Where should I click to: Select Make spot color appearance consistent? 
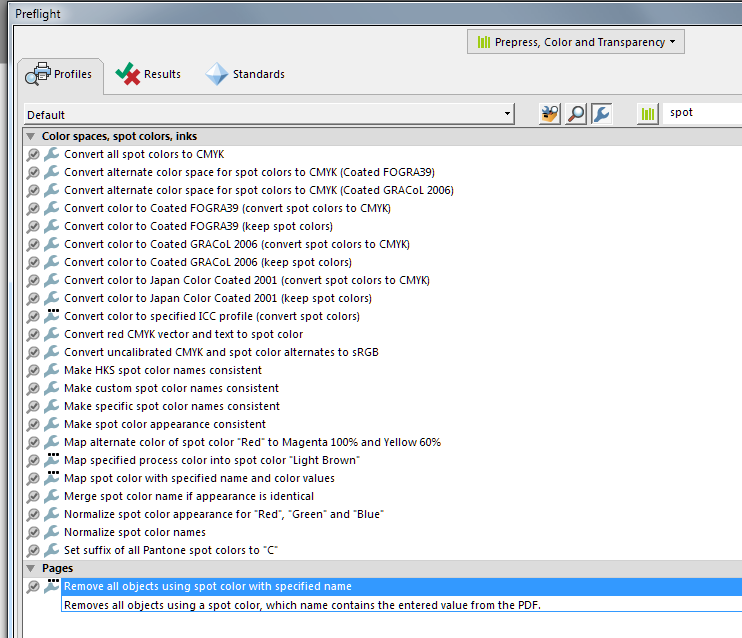click(165, 424)
